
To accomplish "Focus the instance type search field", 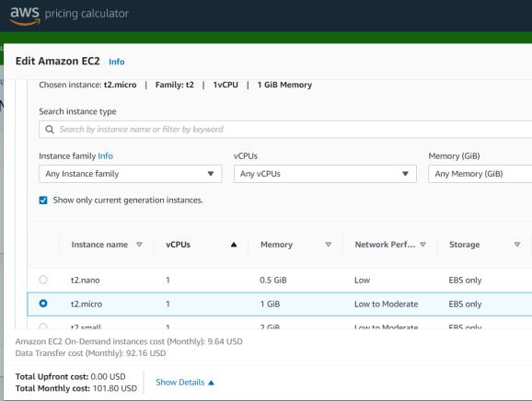I will [x=285, y=130].
